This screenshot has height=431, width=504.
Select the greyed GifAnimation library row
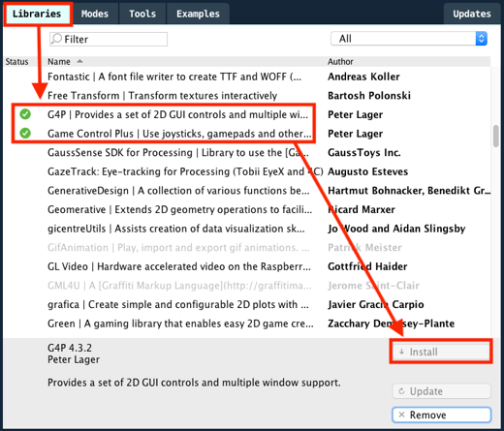click(247, 248)
